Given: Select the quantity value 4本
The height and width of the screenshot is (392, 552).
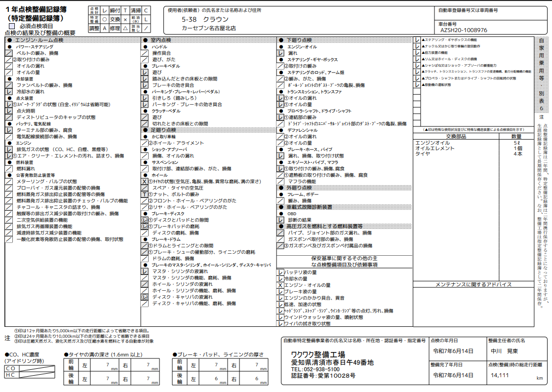Looking at the screenshot, I should 517,154.
